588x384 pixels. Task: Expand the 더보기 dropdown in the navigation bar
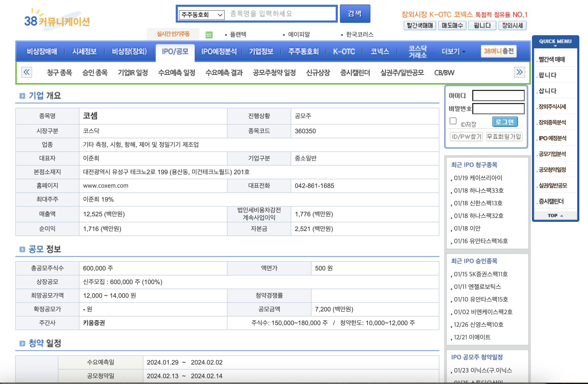[x=451, y=52]
